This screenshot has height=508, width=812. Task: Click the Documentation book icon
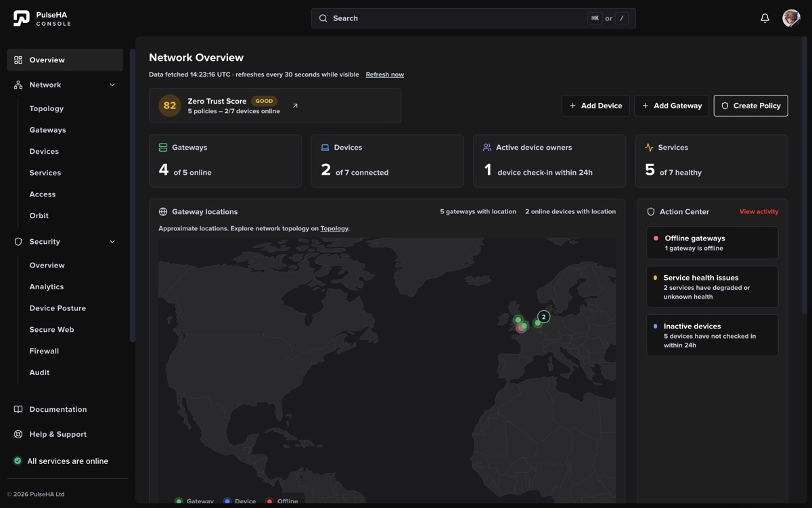tap(18, 409)
